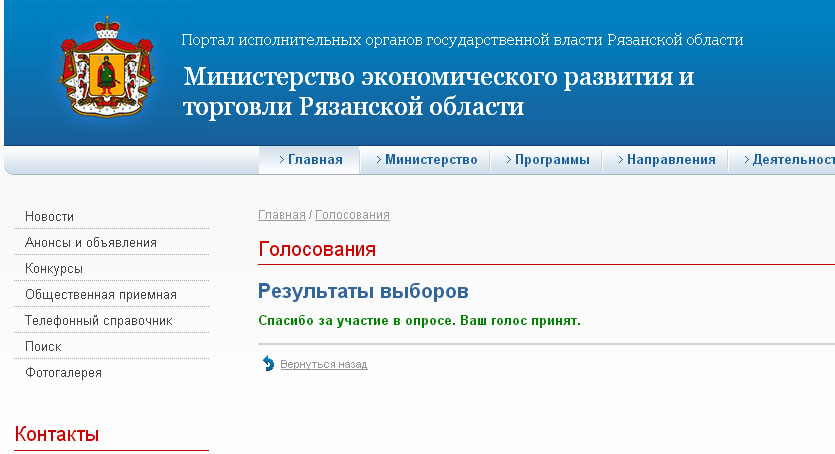Click the red Голосования page heading
The image size is (835, 454).
tap(317, 249)
